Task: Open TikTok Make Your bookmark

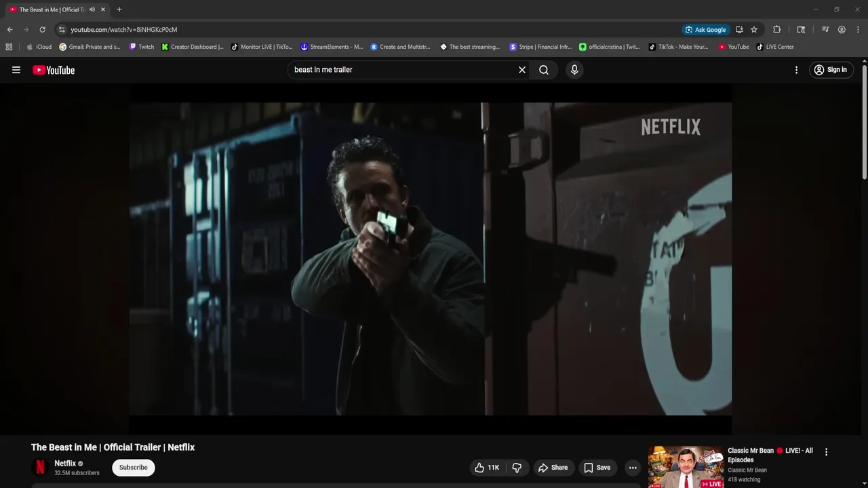Action: coord(679,47)
